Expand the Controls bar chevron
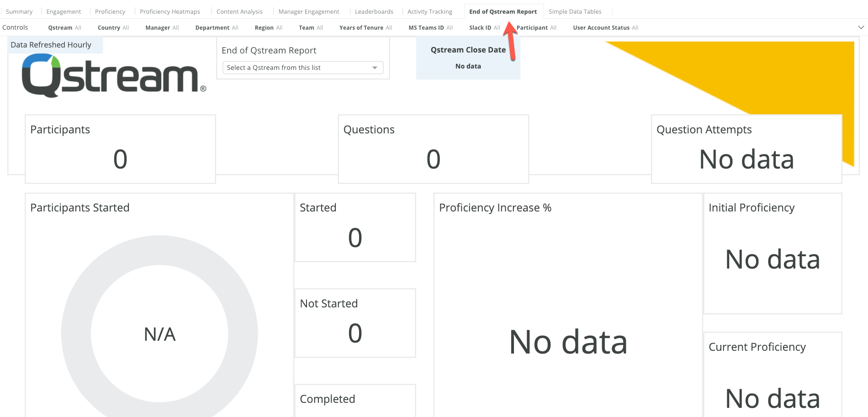868x417 pixels. click(x=861, y=27)
